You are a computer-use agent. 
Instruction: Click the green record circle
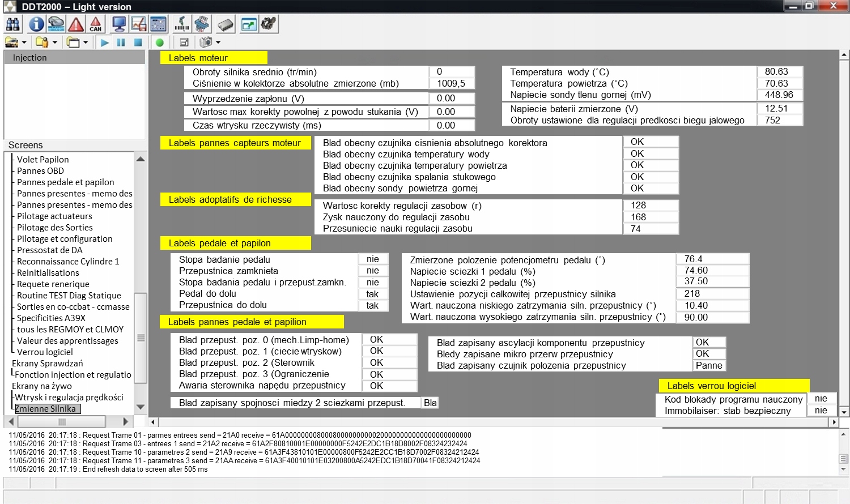[x=160, y=42]
